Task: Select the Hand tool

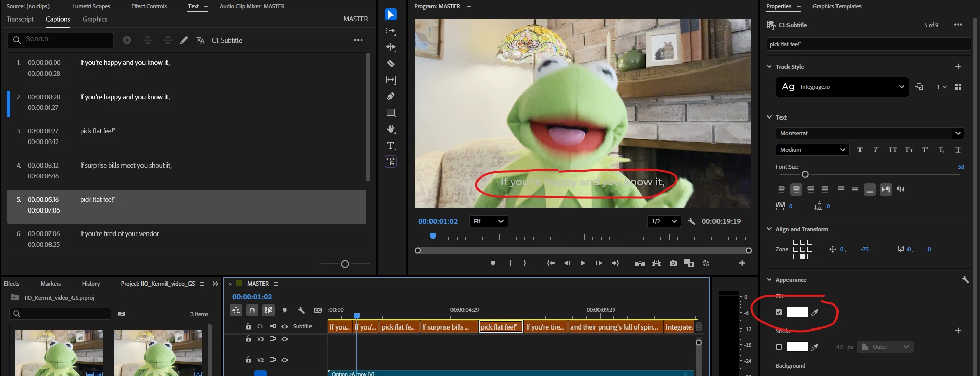Action: click(391, 129)
